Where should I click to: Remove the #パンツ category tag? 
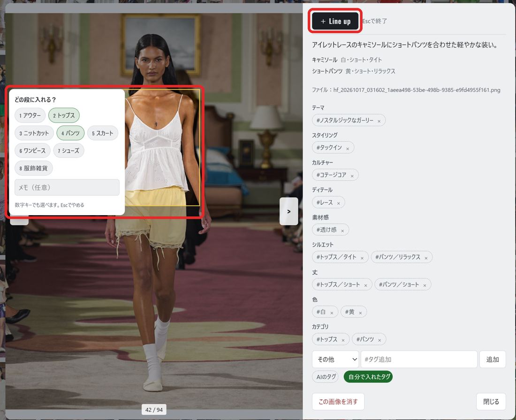(379, 340)
